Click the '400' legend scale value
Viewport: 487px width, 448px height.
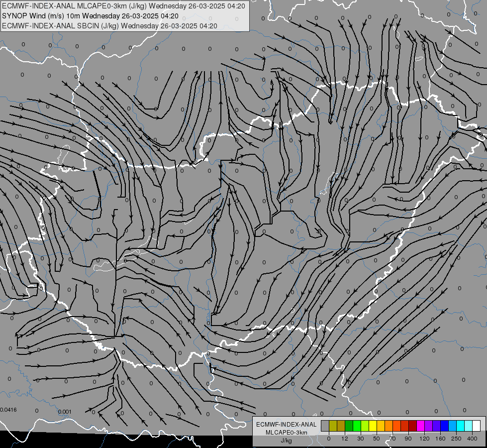tap(472, 439)
